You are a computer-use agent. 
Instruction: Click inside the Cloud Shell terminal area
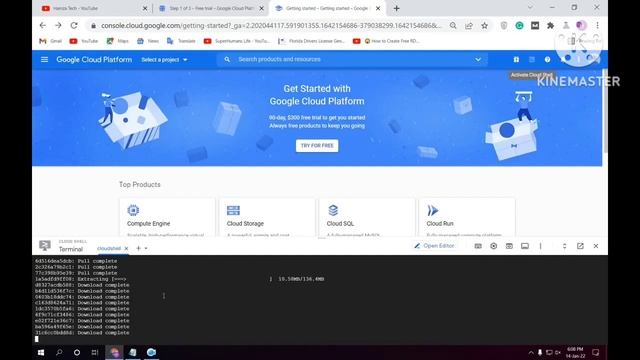[x=320, y=300]
